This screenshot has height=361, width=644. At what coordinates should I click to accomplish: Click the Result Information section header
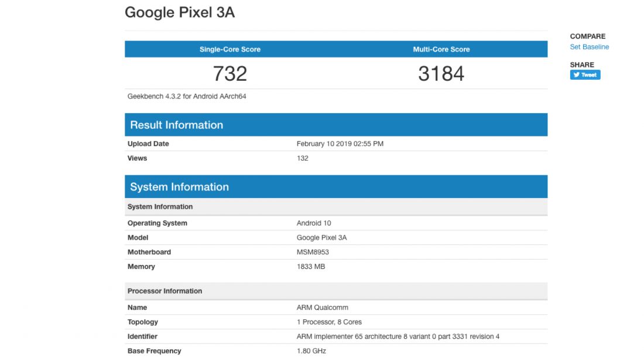click(176, 125)
